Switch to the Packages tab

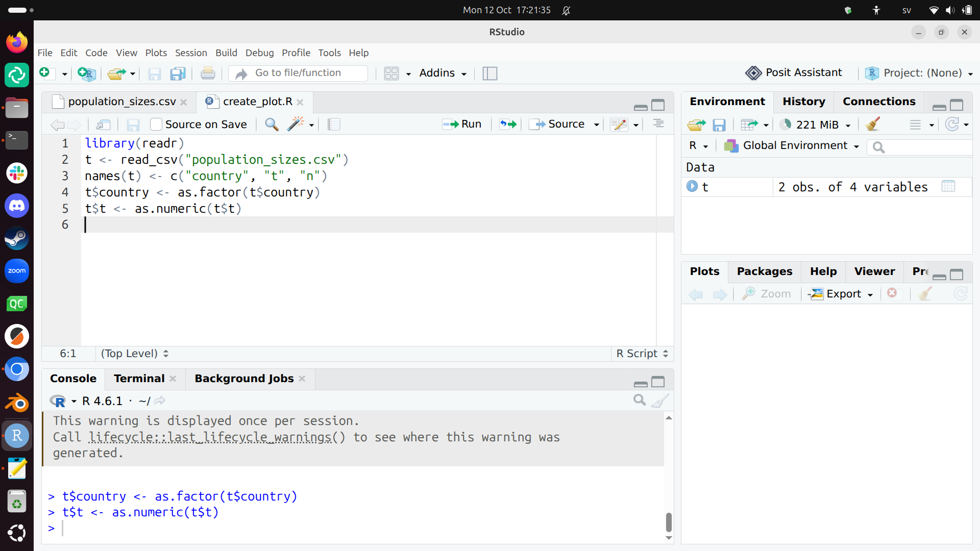click(764, 271)
